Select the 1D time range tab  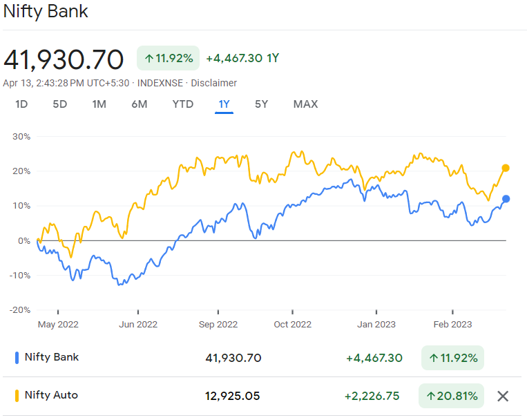pos(21,104)
